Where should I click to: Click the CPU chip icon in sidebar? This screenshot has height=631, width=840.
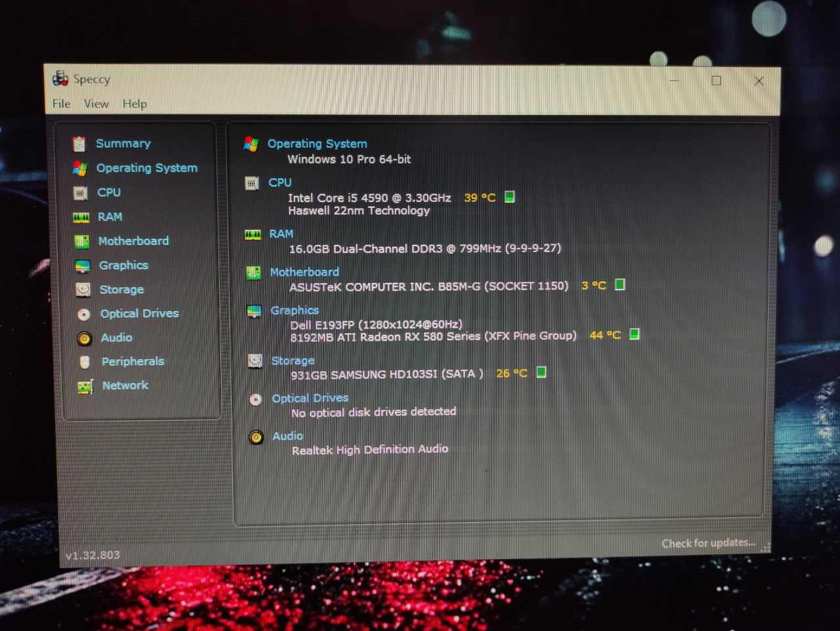pyautogui.click(x=81, y=193)
